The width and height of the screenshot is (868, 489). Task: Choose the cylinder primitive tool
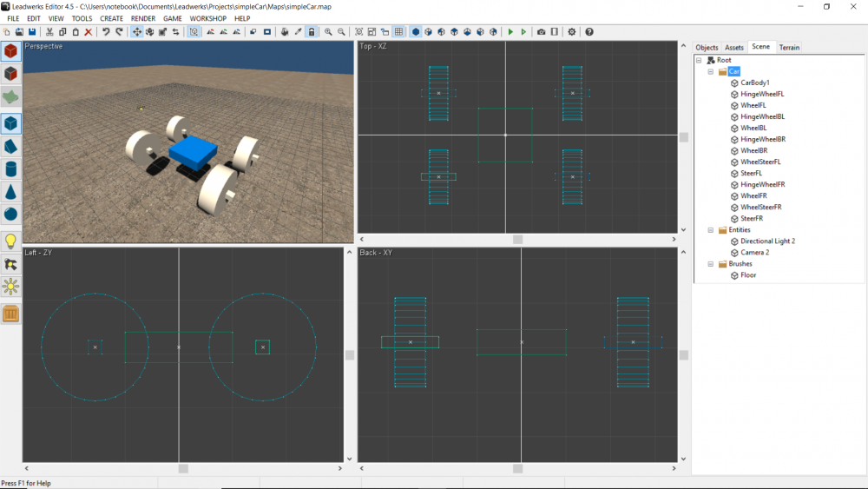click(11, 169)
